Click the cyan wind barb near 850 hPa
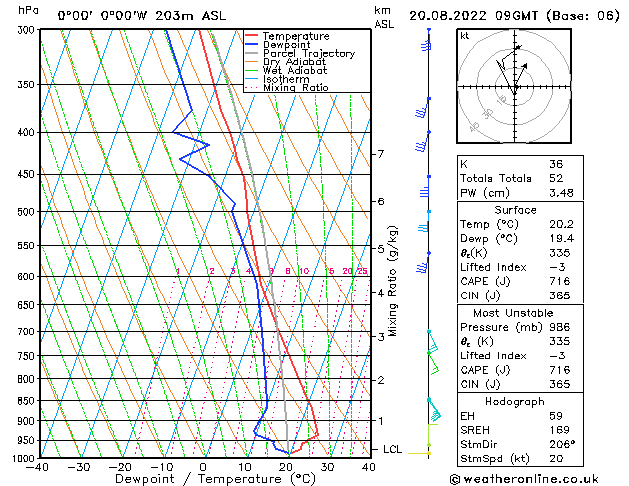 pyautogui.click(x=434, y=411)
